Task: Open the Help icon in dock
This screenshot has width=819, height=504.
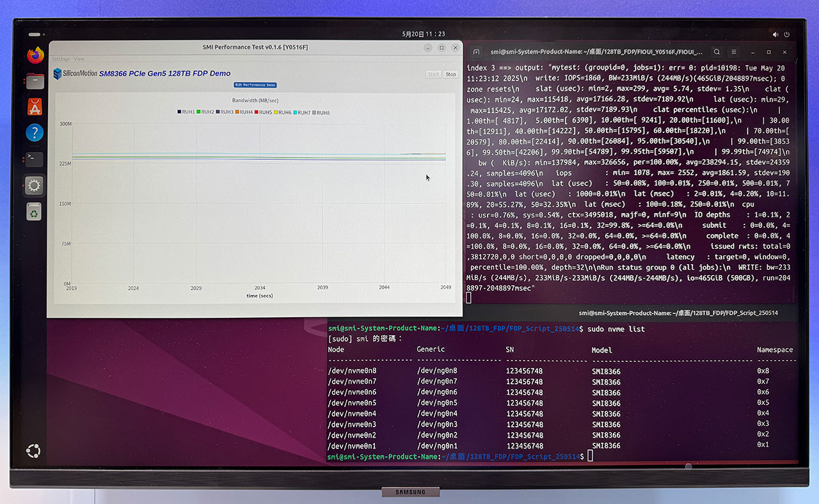Action: click(35, 133)
